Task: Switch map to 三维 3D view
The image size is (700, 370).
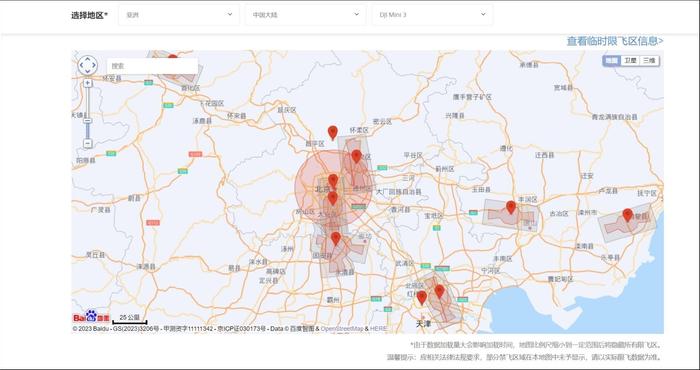Action: (649, 61)
